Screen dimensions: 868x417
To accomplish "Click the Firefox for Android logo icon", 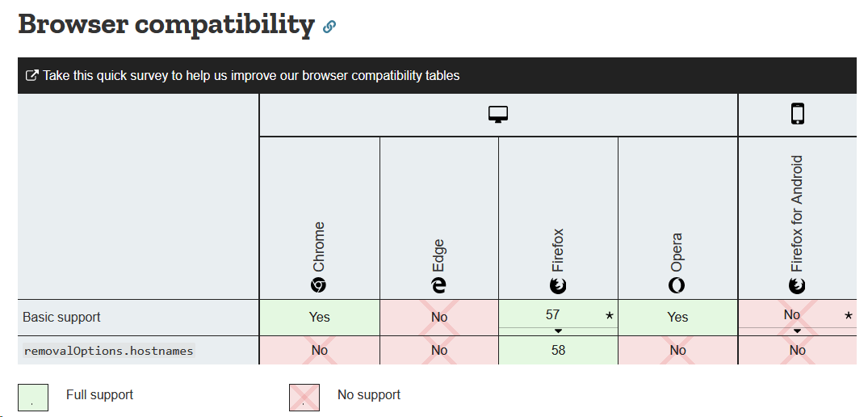I will (x=797, y=286).
